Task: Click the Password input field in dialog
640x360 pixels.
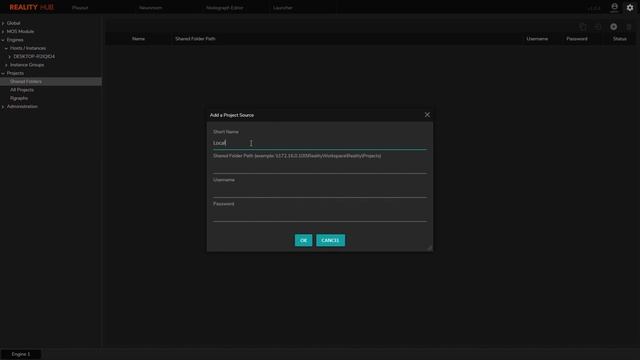Action: tap(320, 215)
